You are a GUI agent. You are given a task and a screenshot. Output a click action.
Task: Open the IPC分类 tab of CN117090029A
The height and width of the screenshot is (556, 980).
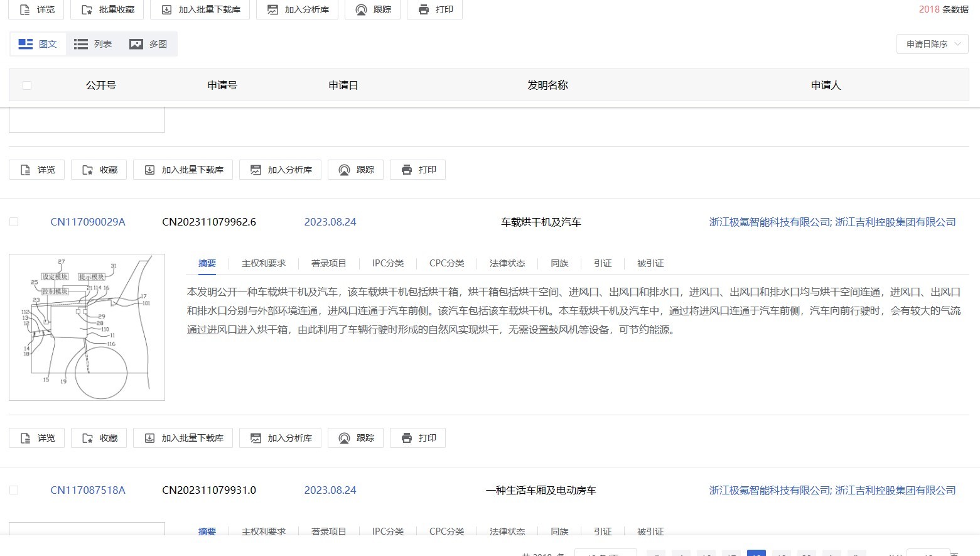(x=388, y=263)
